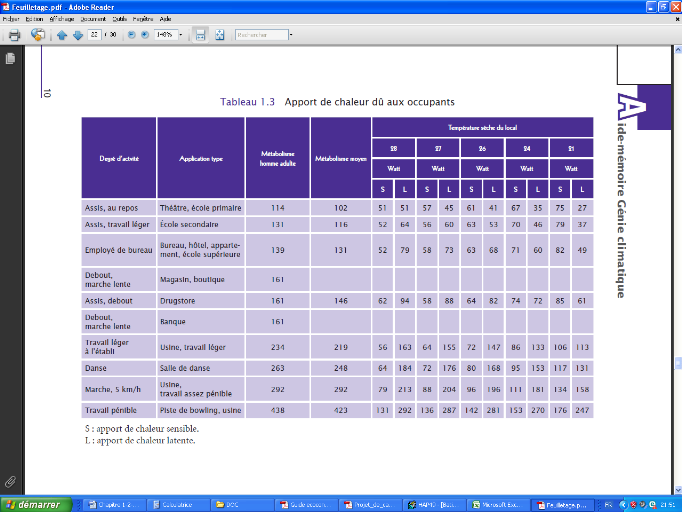
Task: Open the Edition menu
Action: [x=34, y=19]
